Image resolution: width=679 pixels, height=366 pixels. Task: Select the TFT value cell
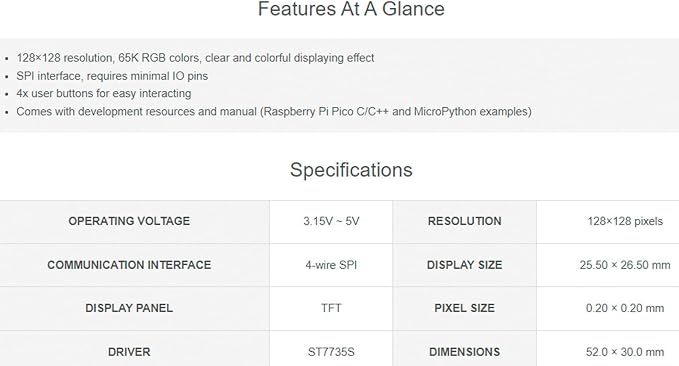point(331,308)
